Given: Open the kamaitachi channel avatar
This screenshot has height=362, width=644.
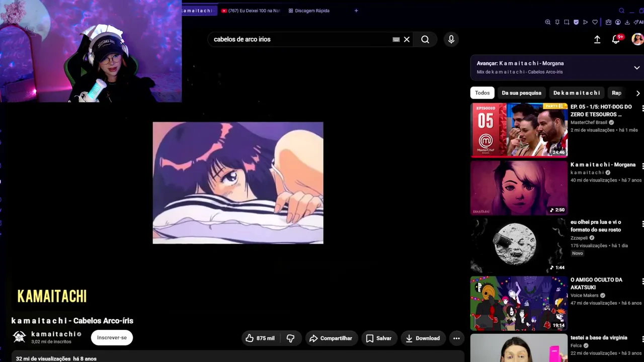Looking at the screenshot, I should (20, 337).
